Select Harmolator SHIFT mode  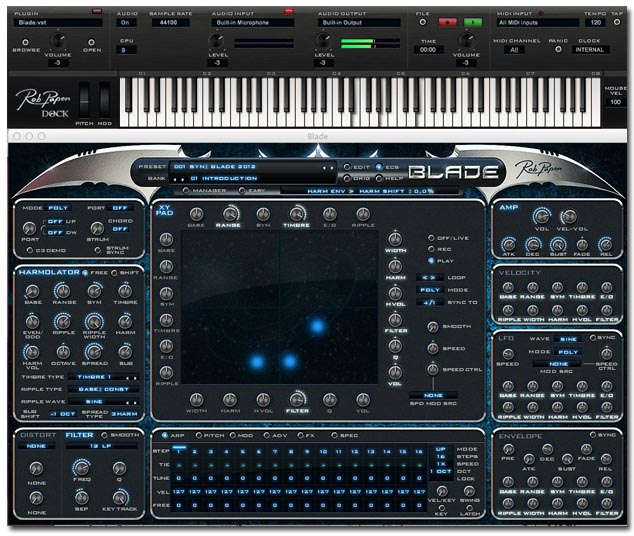114,273
